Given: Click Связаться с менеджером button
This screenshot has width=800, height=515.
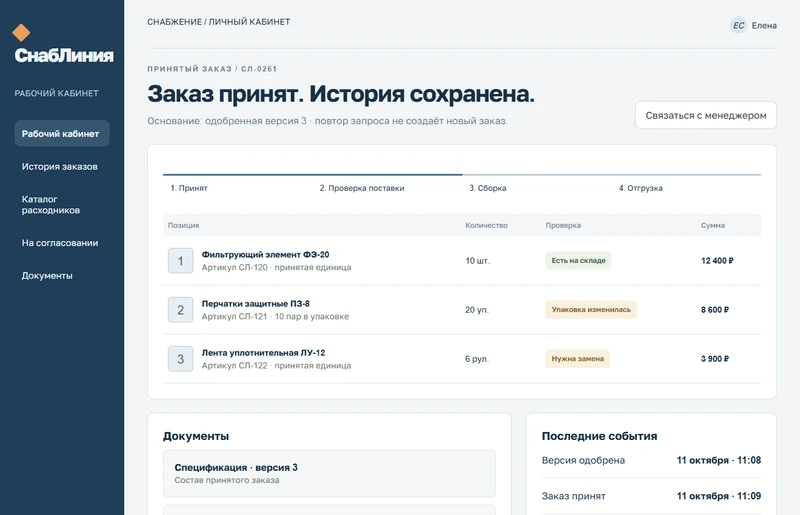Looking at the screenshot, I should pos(706,115).
